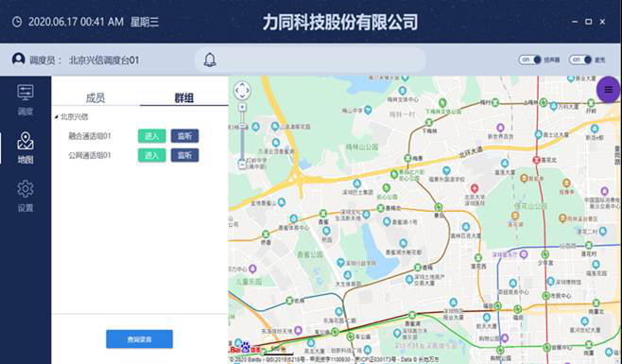Select the 地图 map sidebar icon
This screenshot has width=622, height=364.
point(26,148)
